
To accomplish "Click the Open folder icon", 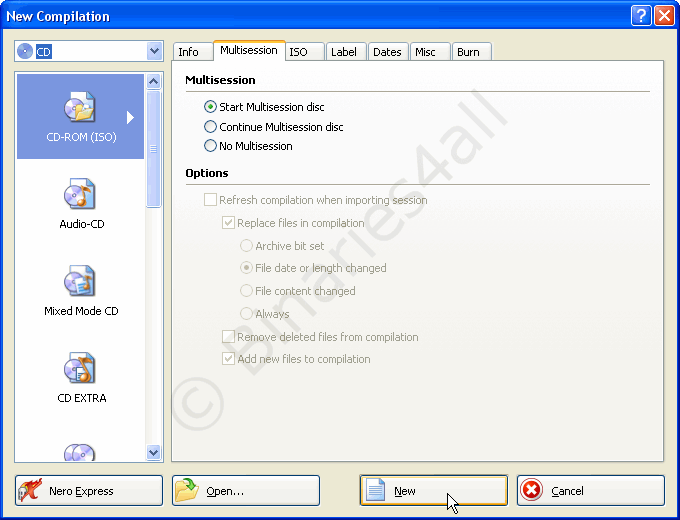I will coord(188,491).
